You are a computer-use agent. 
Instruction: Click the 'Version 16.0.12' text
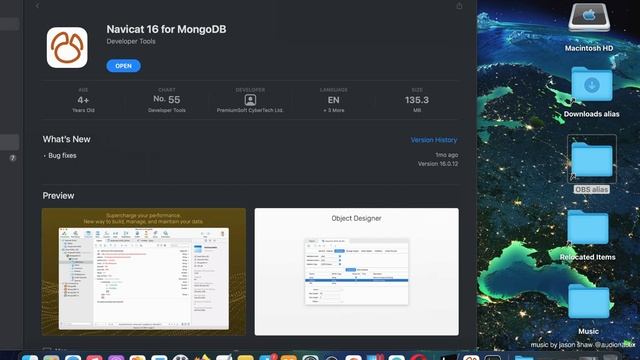tap(438, 164)
